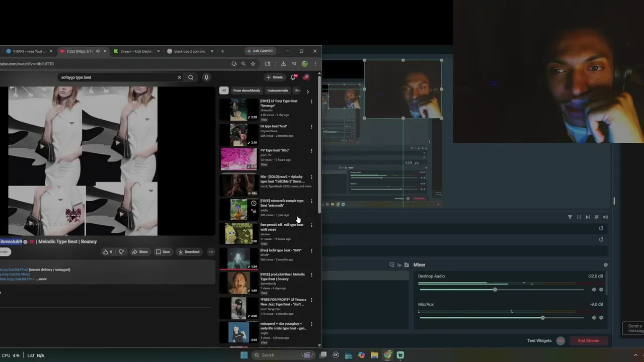
Task: Click the Download button under video
Action: pos(189,252)
